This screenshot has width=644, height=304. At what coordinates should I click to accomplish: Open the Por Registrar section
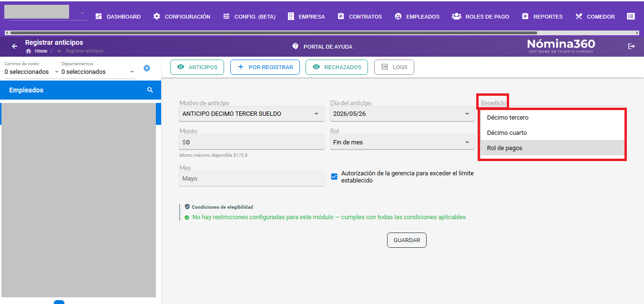[x=265, y=67]
